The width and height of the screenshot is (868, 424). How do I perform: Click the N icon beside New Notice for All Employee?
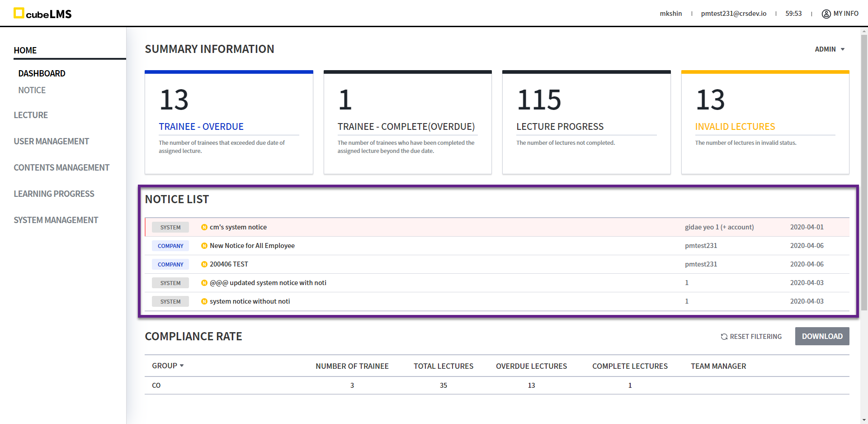tap(204, 246)
